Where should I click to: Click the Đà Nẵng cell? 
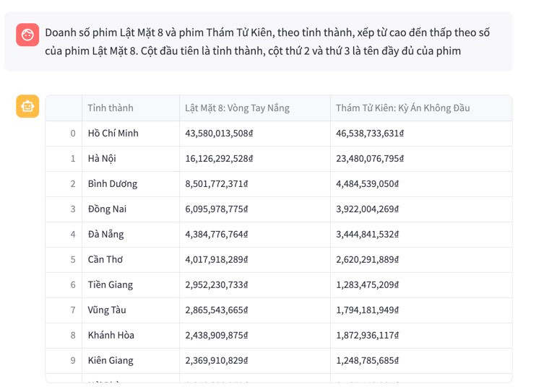[106, 234]
